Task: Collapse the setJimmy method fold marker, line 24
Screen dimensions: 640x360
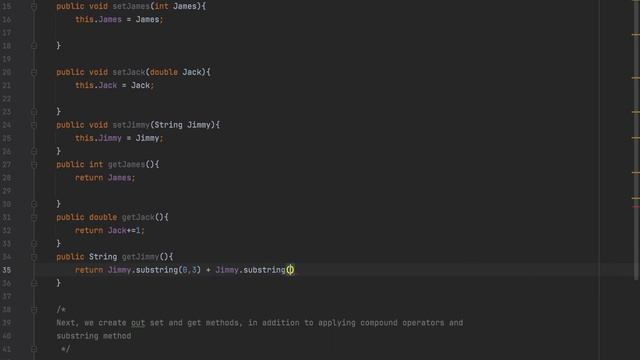Action: click(x=34, y=125)
